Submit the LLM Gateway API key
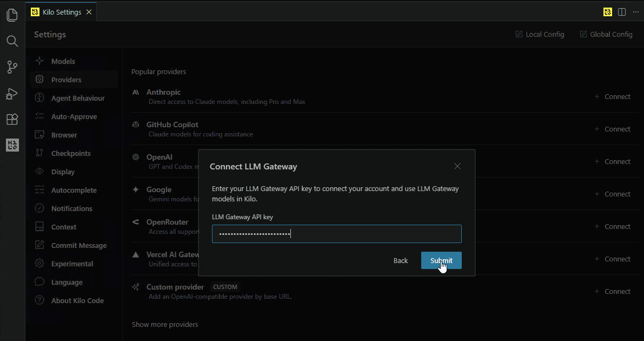Viewport: 644px width, 341px height. (442, 260)
